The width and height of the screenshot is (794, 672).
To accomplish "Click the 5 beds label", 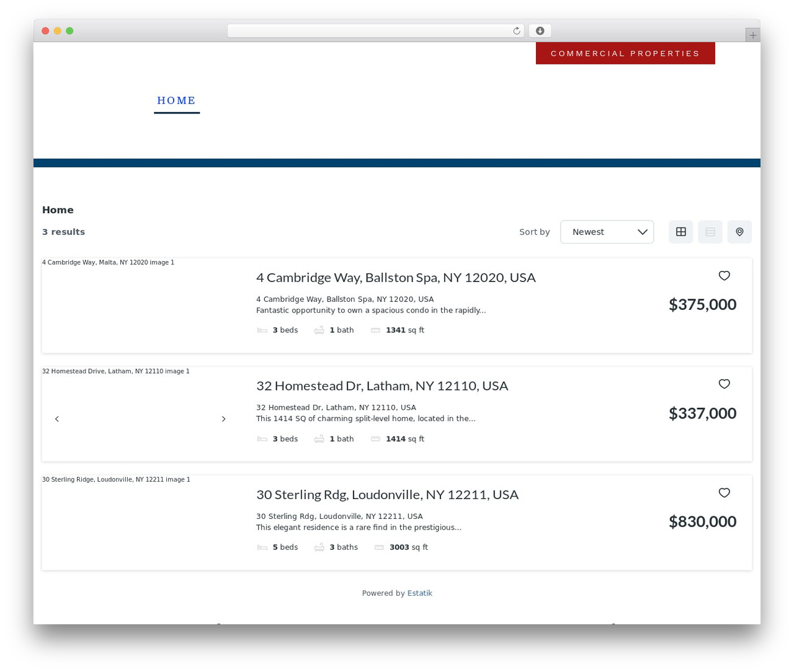I will coord(285,547).
